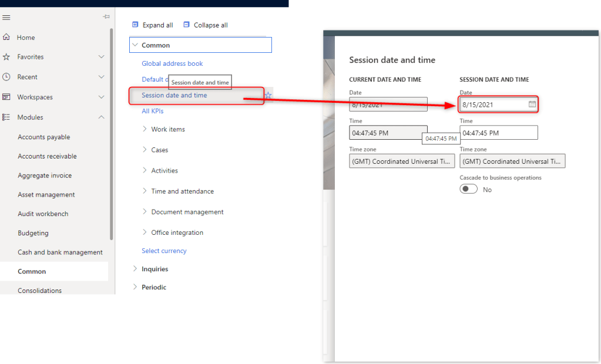Click the Select currency link

click(164, 251)
